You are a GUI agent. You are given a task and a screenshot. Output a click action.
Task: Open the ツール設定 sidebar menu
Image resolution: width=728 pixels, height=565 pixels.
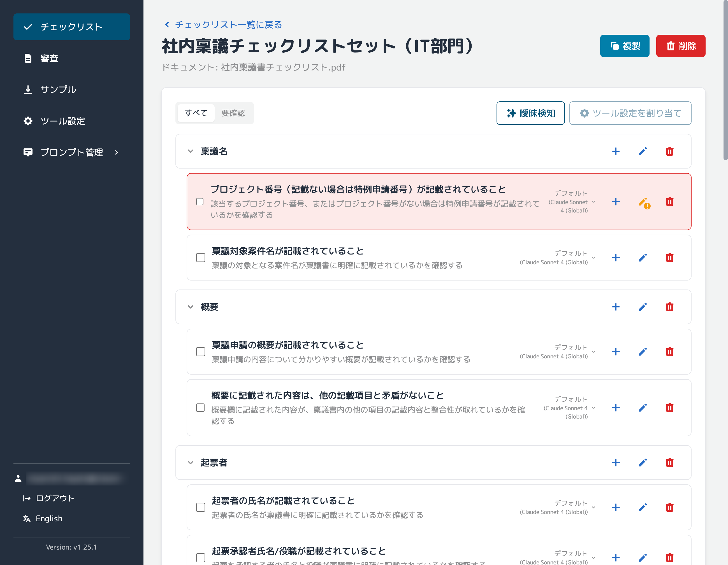(72, 121)
